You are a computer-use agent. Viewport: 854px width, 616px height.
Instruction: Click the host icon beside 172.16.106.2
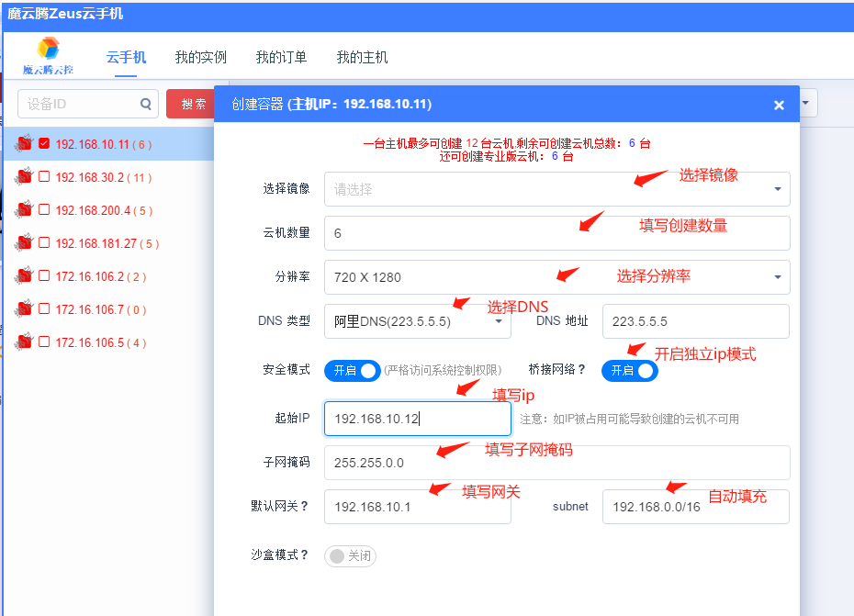24,276
